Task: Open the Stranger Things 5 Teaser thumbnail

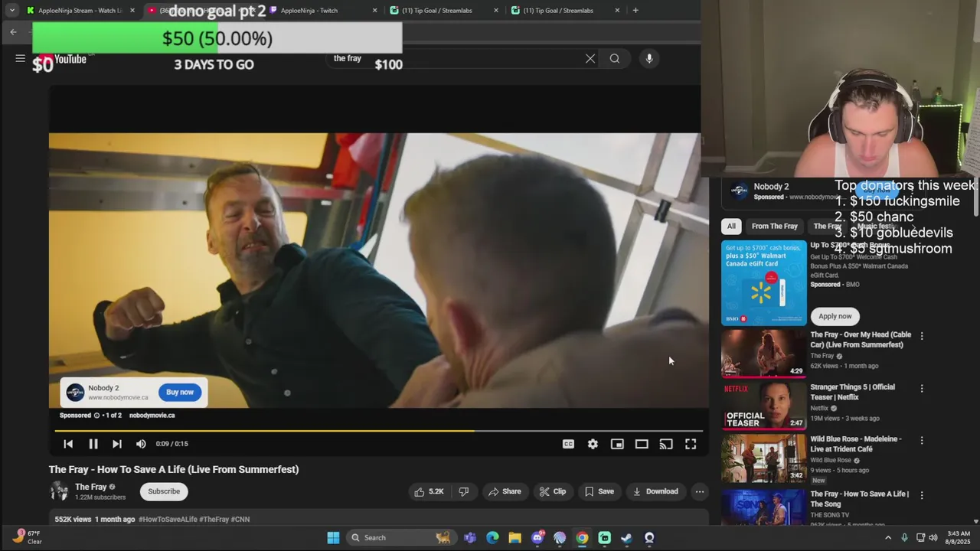Action: tap(764, 406)
